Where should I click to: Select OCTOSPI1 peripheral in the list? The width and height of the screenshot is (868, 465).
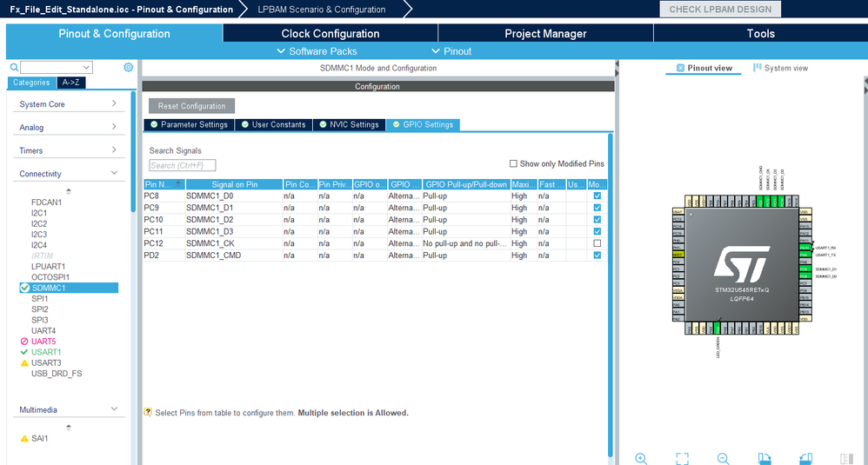click(x=50, y=277)
